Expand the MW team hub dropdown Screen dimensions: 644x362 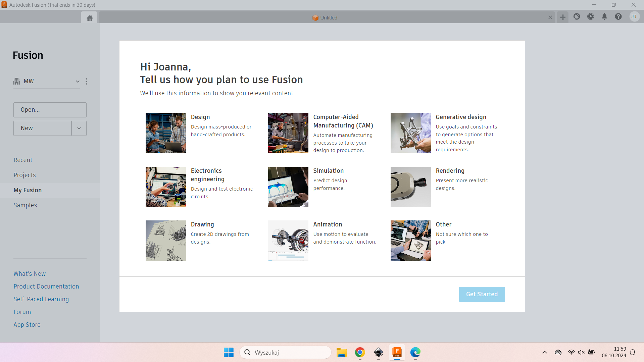(x=78, y=81)
